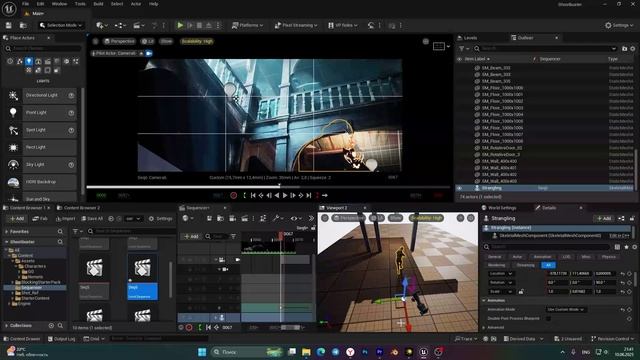Open the Actor menu
This screenshot has height=360, width=640.
tap(136, 4)
